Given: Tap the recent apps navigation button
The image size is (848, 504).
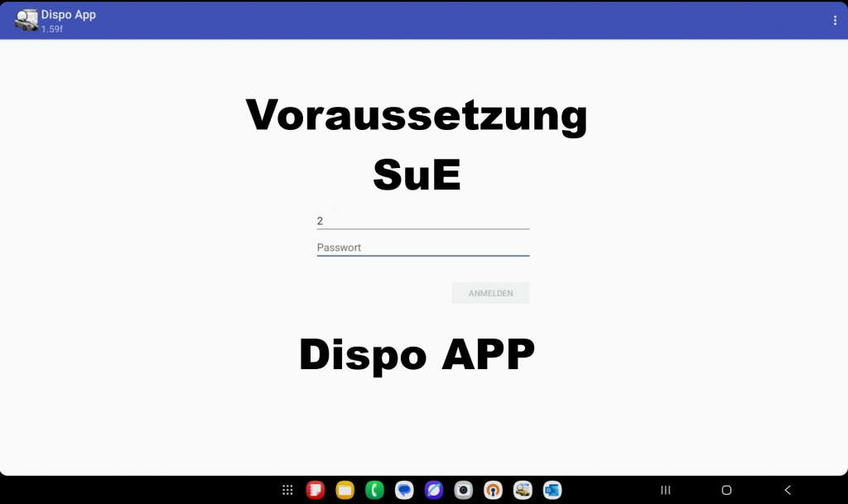Looking at the screenshot, I should pyautogui.click(x=665, y=490).
